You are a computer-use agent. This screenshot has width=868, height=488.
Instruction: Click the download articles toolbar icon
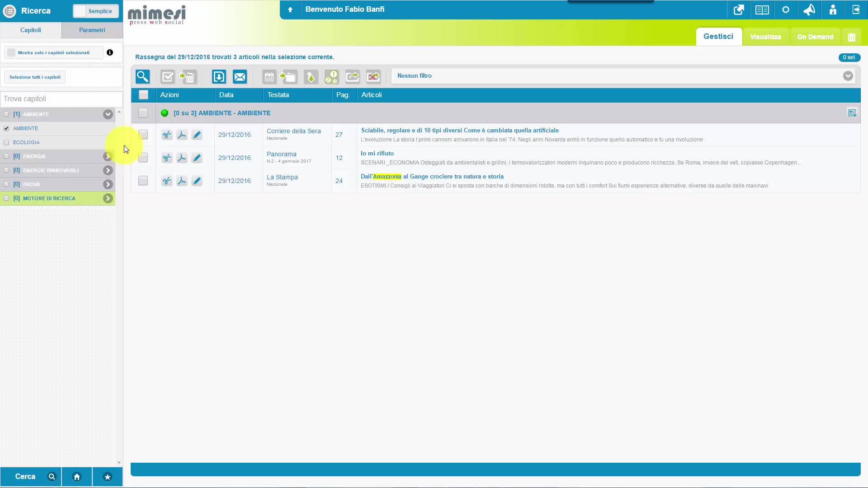coord(219,77)
